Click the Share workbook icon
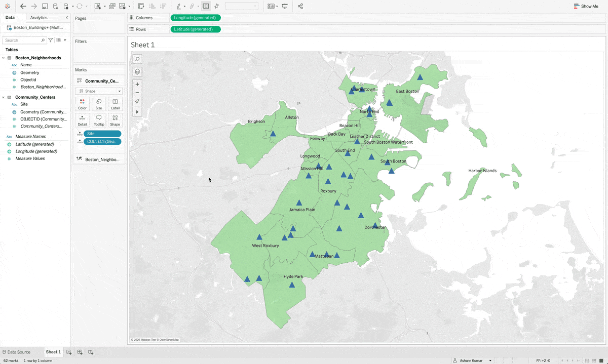Viewport: 608px width, 364px height. click(x=300, y=6)
